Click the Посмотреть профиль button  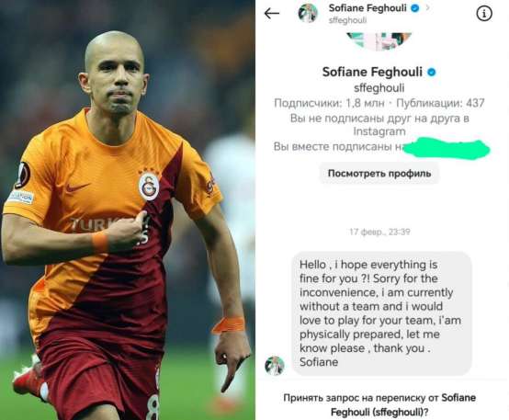pos(379,174)
